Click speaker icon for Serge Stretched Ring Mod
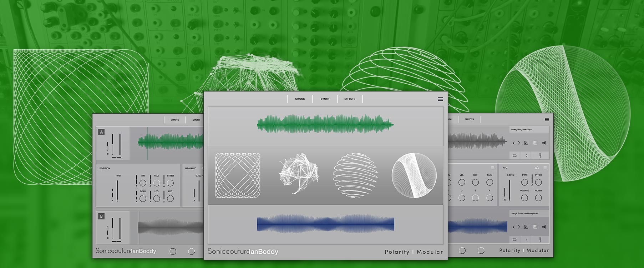This screenshot has height=268, width=644. tap(544, 227)
